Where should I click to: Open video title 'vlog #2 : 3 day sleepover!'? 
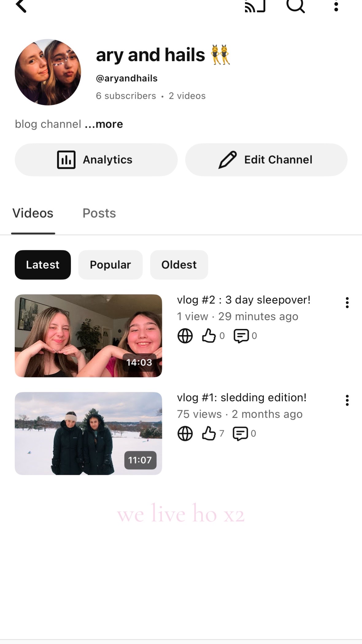coord(244,300)
